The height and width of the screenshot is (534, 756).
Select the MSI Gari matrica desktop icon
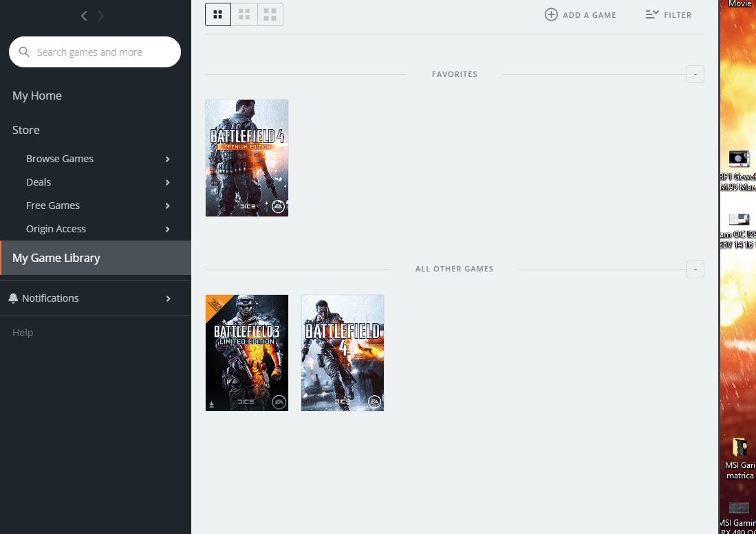point(739,459)
